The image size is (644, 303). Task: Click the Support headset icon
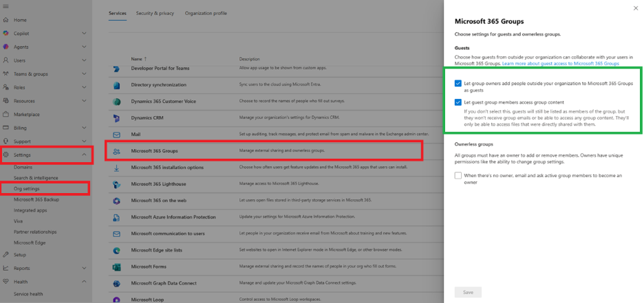coord(6,142)
